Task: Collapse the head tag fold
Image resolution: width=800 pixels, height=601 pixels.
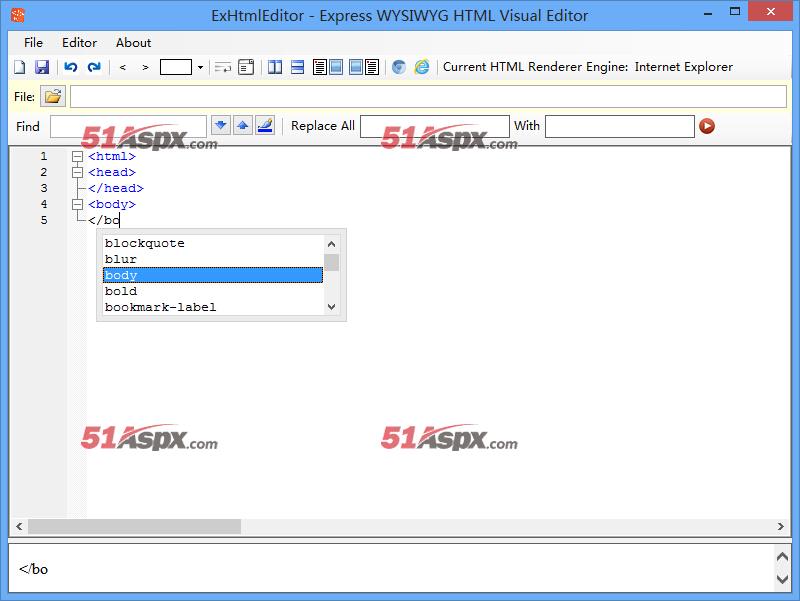Action: (x=77, y=172)
